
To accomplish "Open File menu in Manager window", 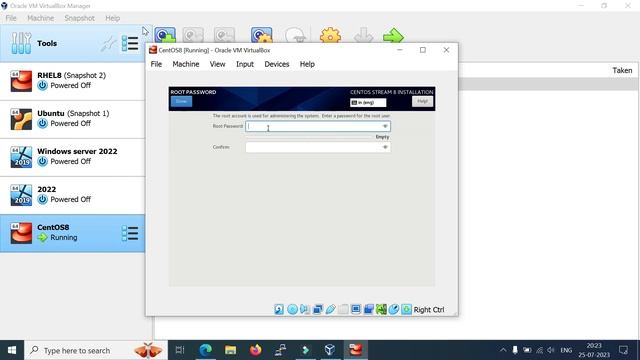I will click(x=11, y=18).
